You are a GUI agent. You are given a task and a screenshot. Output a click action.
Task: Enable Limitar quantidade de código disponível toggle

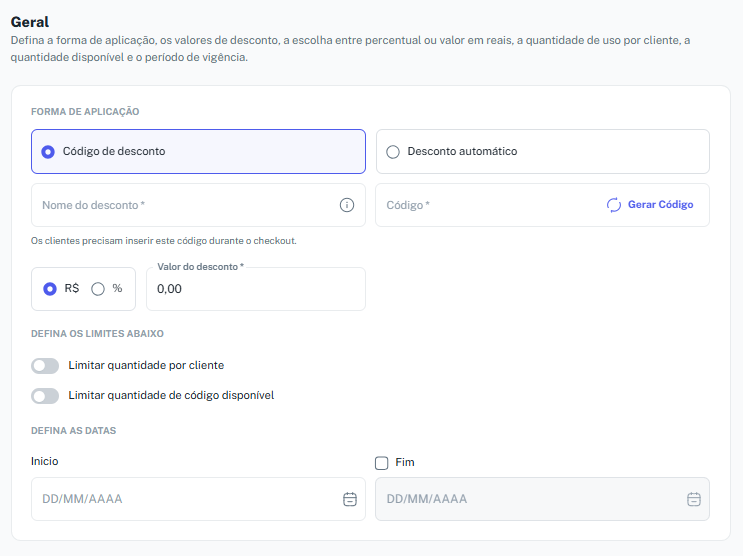coord(45,396)
